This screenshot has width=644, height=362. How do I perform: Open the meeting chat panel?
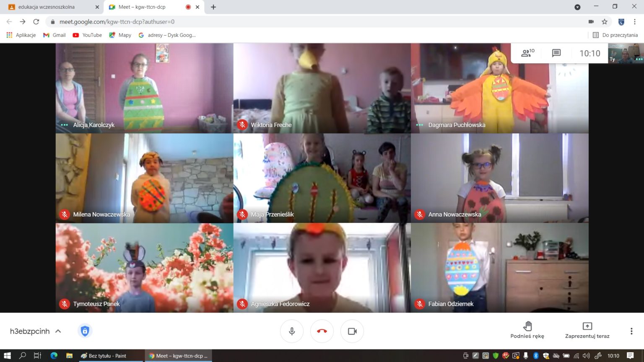[x=556, y=53]
